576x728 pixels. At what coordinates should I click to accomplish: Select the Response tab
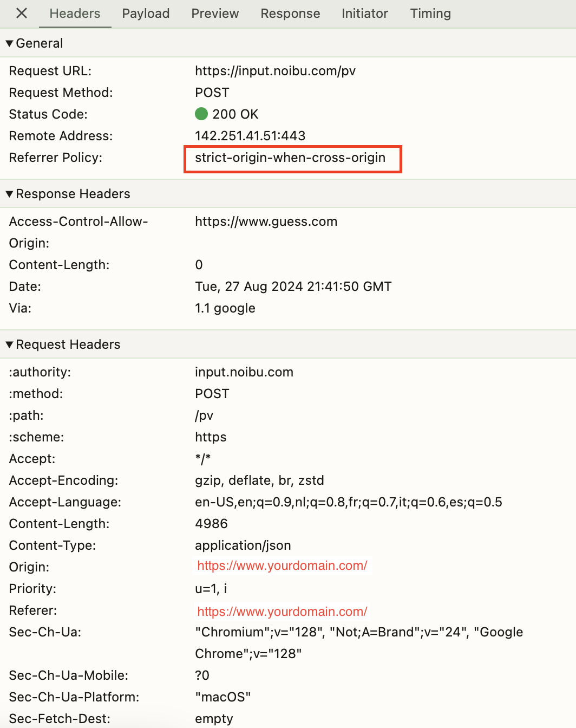pos(290,14)
